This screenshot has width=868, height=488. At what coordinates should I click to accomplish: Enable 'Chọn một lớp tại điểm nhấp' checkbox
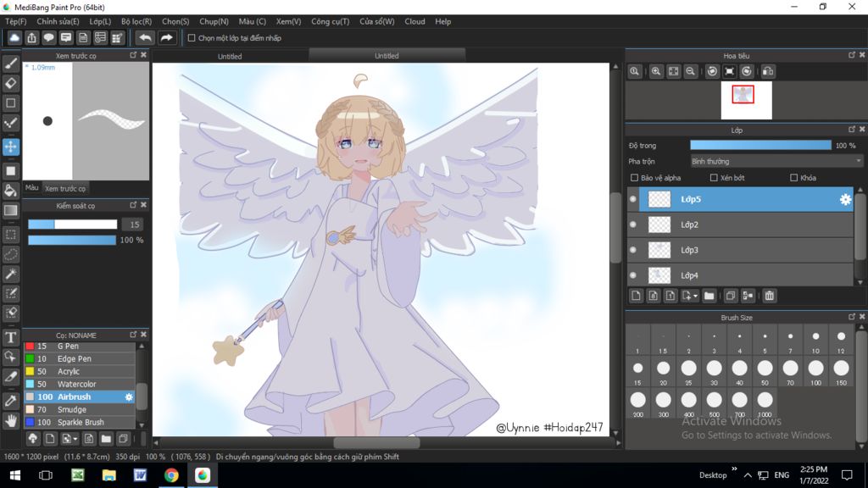(x=192, y=38)
